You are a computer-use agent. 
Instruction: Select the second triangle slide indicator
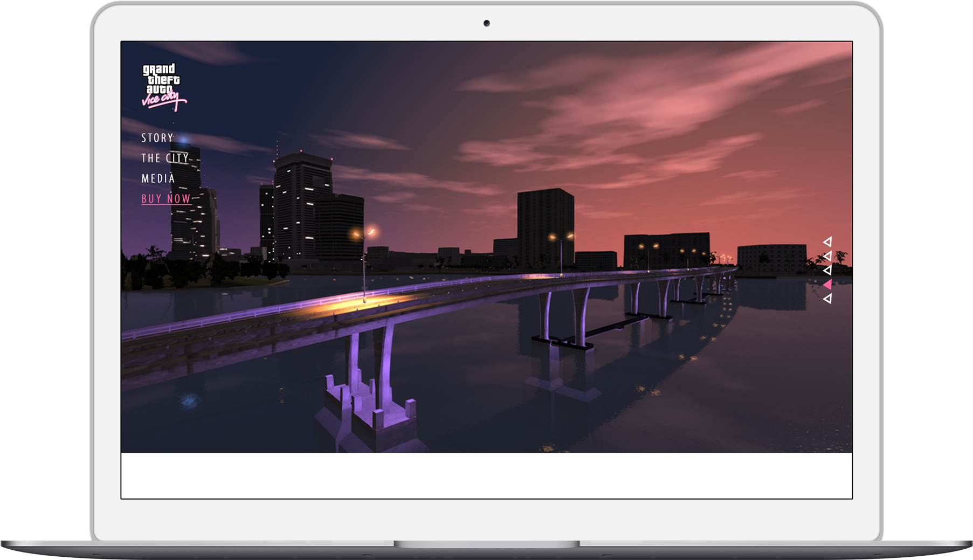pos(827,255)
